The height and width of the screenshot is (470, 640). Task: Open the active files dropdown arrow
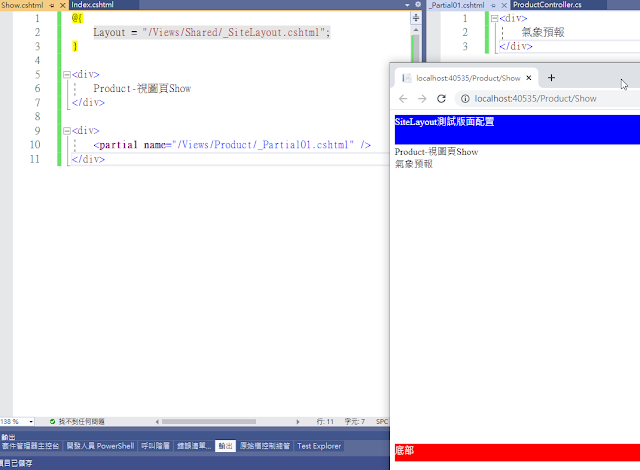(x=407, y=5)
